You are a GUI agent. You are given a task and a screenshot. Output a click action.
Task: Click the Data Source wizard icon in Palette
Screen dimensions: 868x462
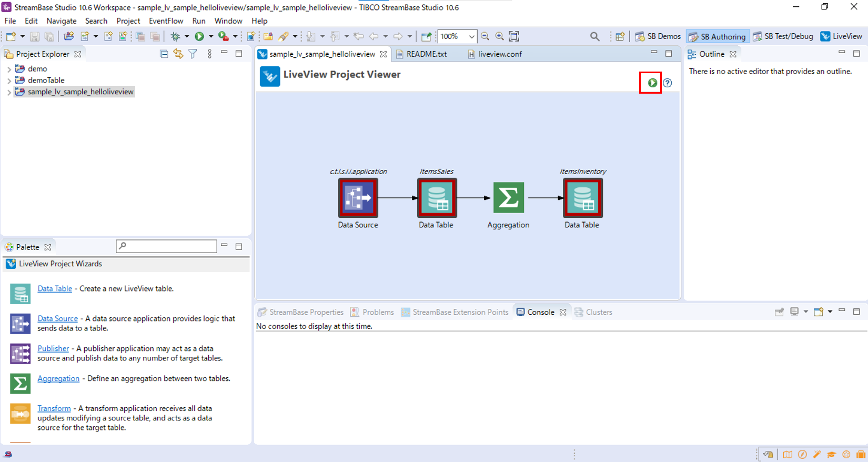(x=20, y=324)
